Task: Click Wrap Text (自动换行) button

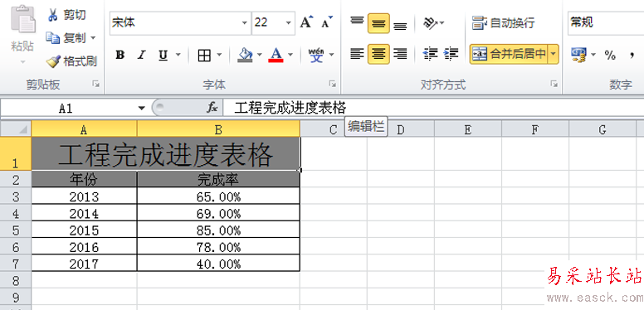Action: 503,23
